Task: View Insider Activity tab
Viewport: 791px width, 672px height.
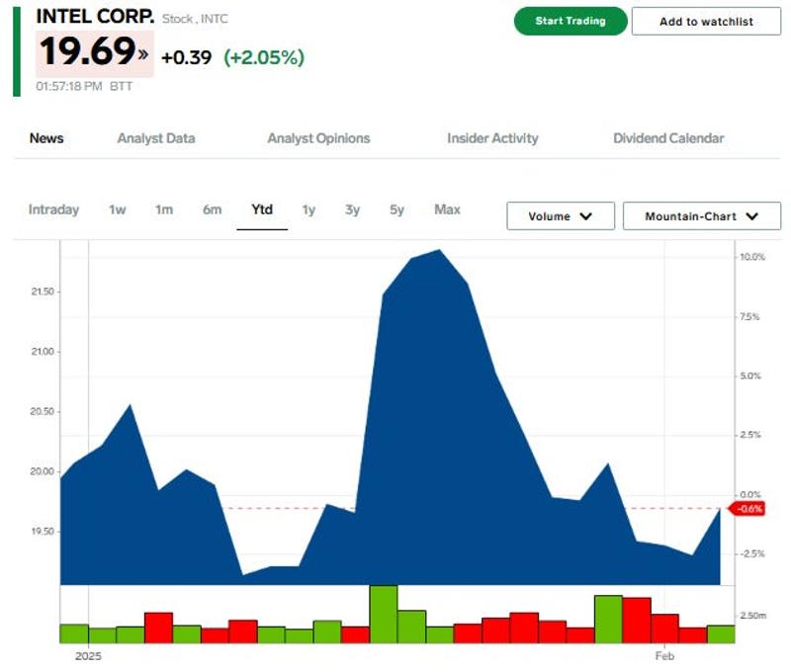Action: [x=492, y=138]
